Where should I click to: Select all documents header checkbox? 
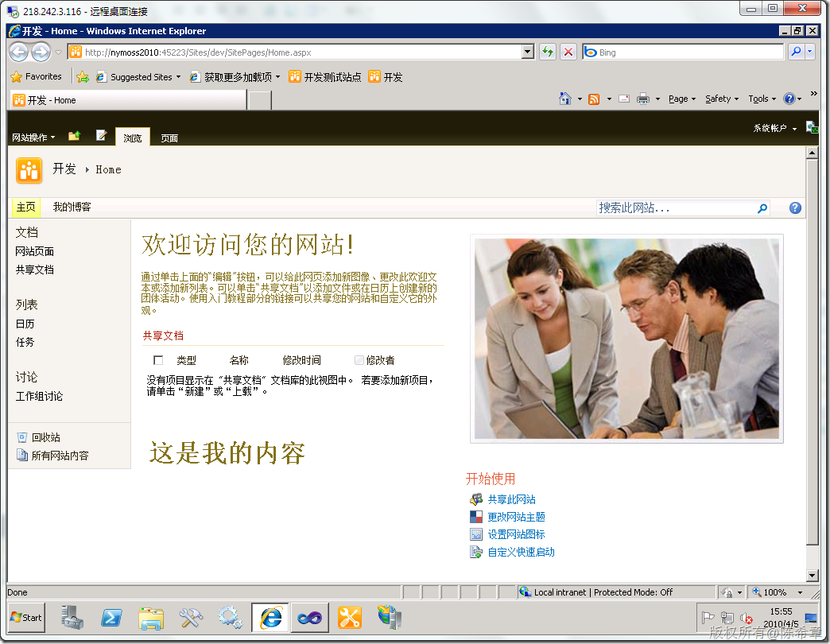click(x=157, y=360)
